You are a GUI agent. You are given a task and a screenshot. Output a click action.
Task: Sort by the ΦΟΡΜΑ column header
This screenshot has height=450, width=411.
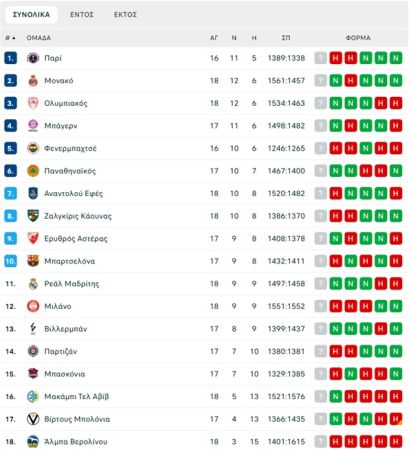tap(358, 38)
